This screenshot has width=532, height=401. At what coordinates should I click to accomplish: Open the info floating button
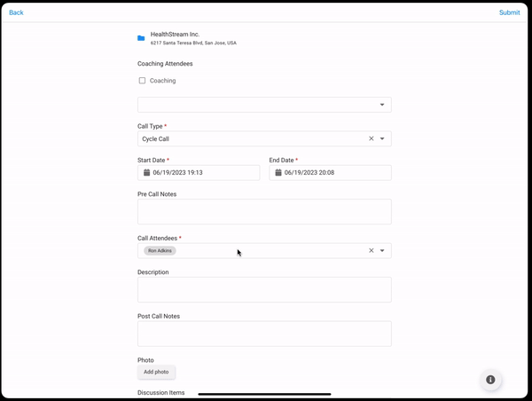point(490,380)
